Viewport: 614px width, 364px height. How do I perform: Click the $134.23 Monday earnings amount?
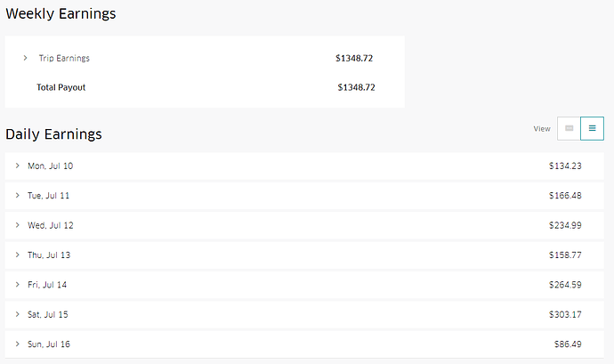[x=565, y=166]
